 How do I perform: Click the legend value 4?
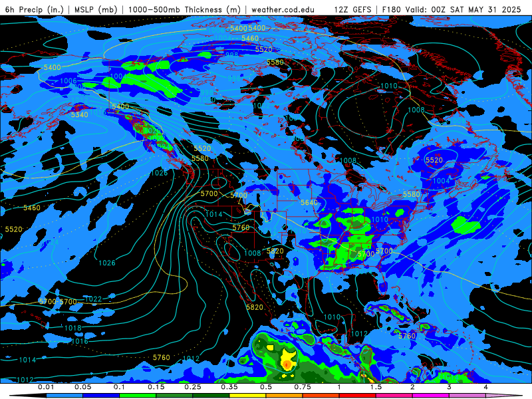[486, 387]
